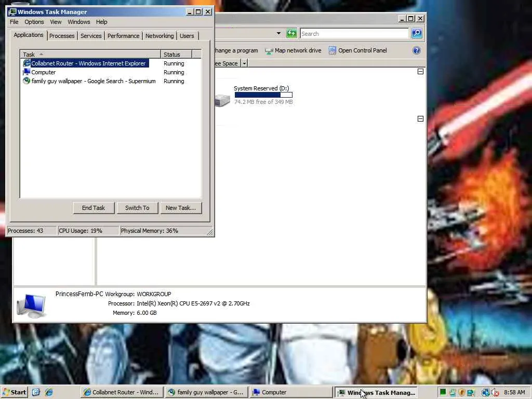The height and width of the screenshot is (399, 532).
Task: Click the Task Manager title bar icon
Action: tap(12, 12)
